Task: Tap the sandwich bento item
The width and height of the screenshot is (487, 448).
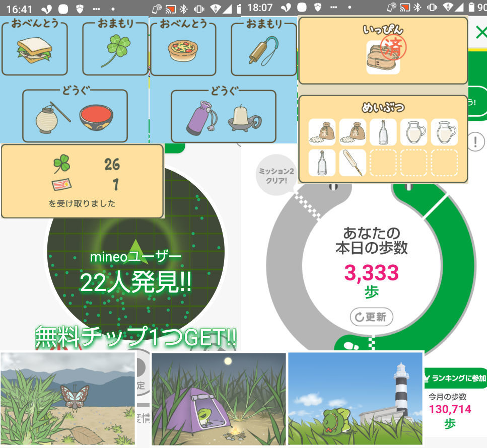Action: coord(34,50)
